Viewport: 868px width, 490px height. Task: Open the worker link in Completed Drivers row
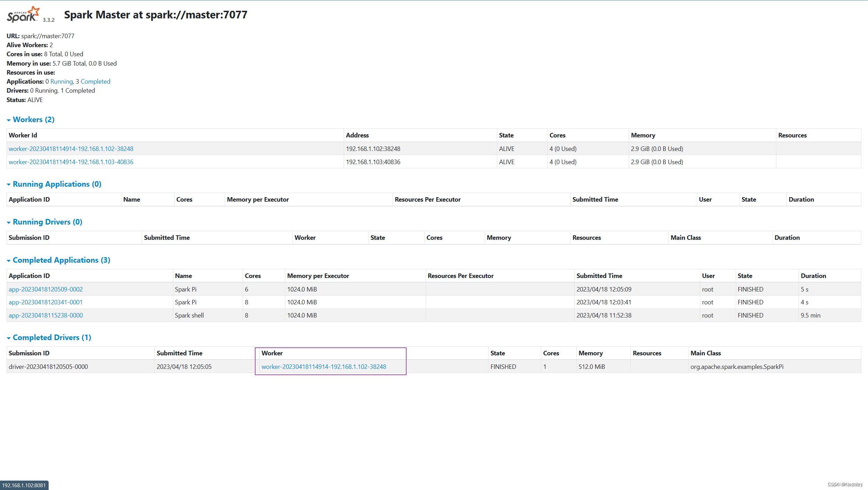click(324, 366)
